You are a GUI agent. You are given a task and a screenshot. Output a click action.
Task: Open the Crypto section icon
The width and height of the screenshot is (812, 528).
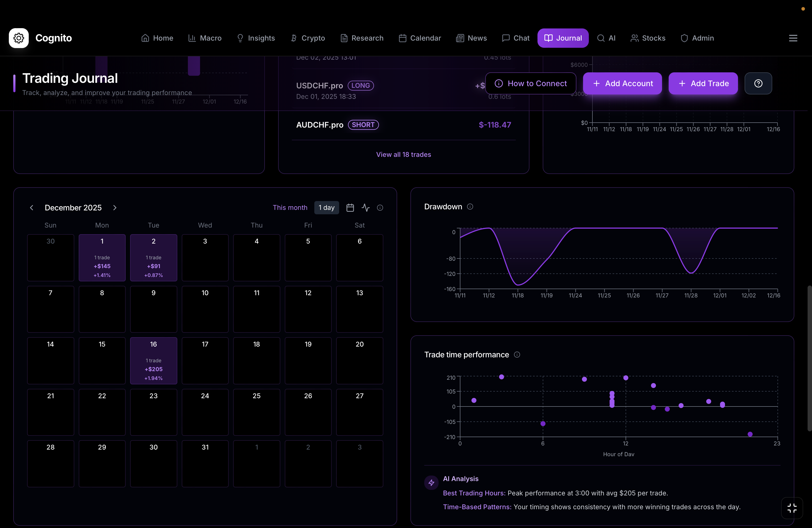pos(294,38)
